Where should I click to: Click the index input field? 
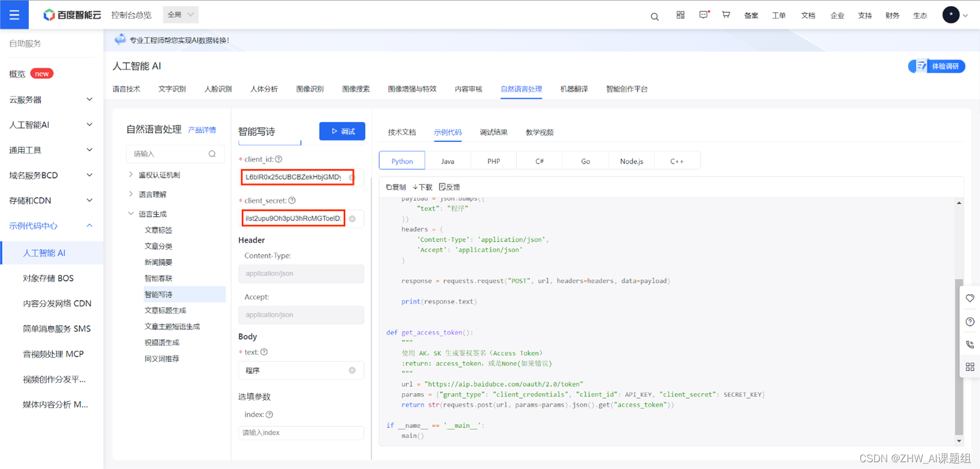tap(301, 433)
